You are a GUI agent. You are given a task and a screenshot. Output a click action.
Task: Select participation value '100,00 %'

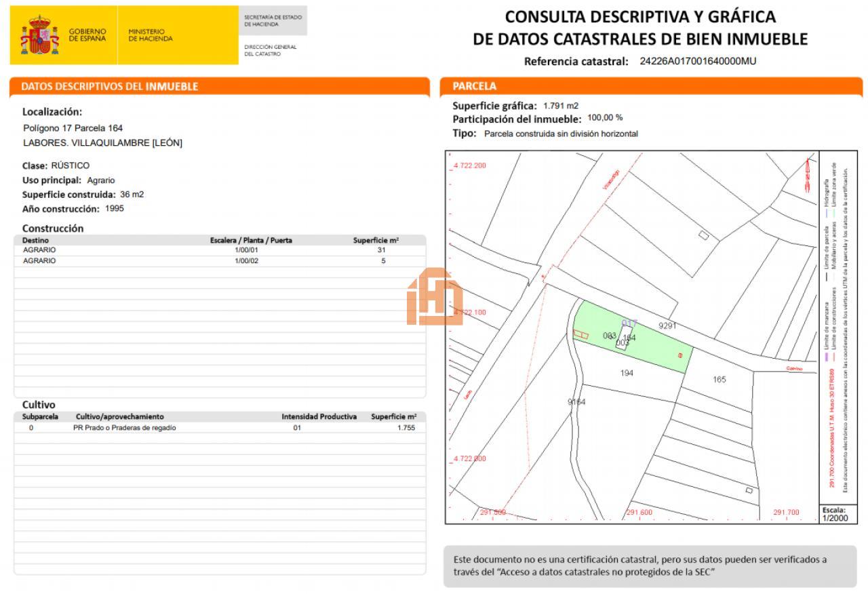(x=605, y=117)
